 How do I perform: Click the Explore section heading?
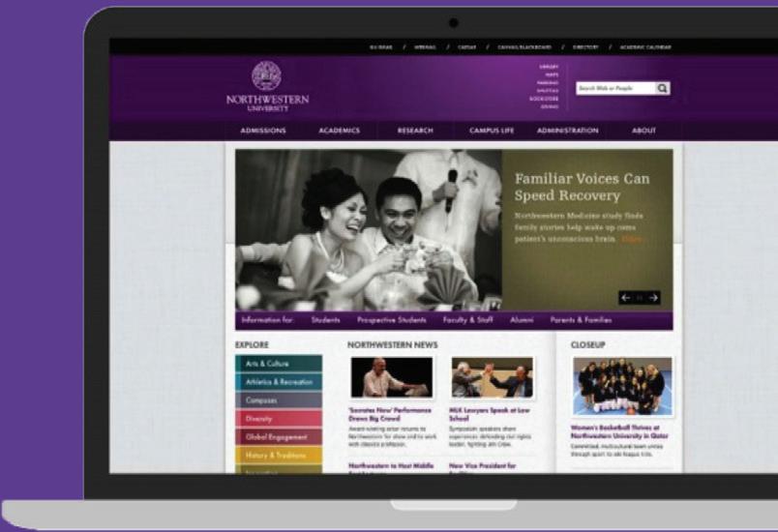point(252,344)
